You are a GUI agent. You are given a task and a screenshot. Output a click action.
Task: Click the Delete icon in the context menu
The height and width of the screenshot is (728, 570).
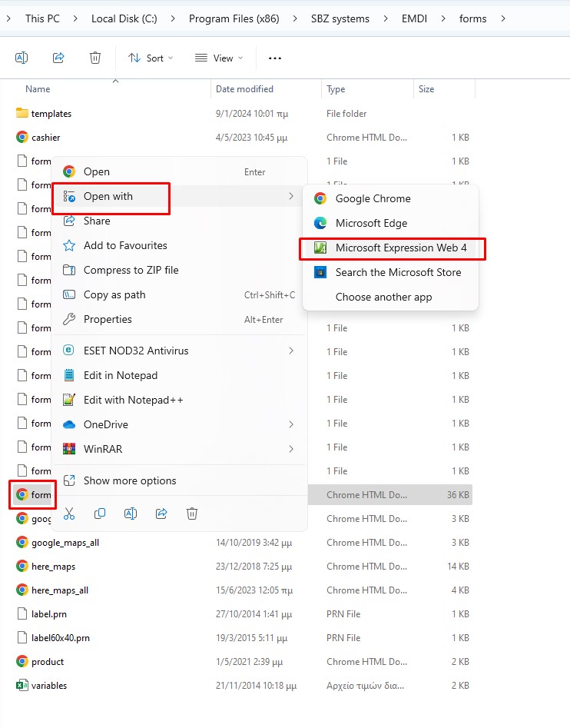[192, 514]
